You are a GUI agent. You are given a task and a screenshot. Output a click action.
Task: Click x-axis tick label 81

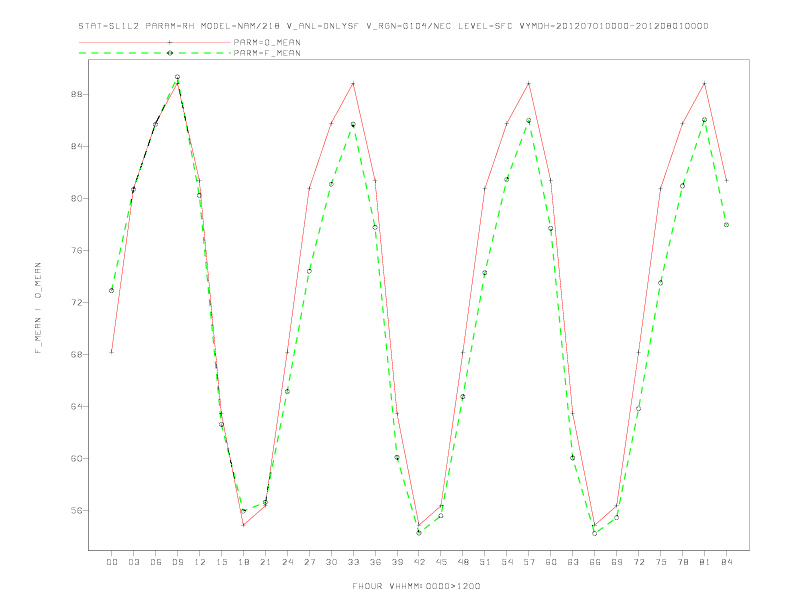[x=705, y=562]
